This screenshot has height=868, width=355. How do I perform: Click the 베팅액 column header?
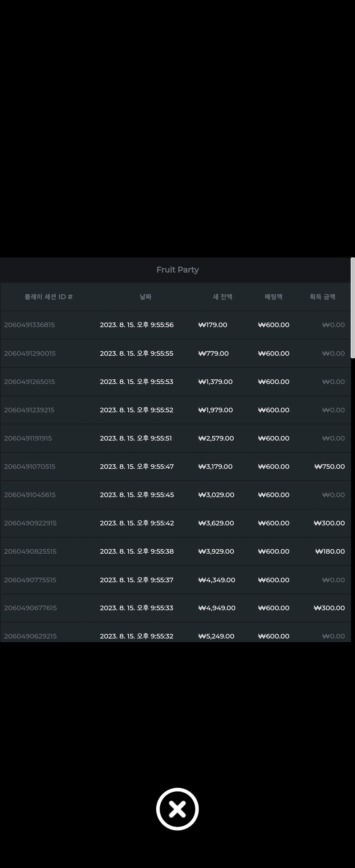pos(273,297)
